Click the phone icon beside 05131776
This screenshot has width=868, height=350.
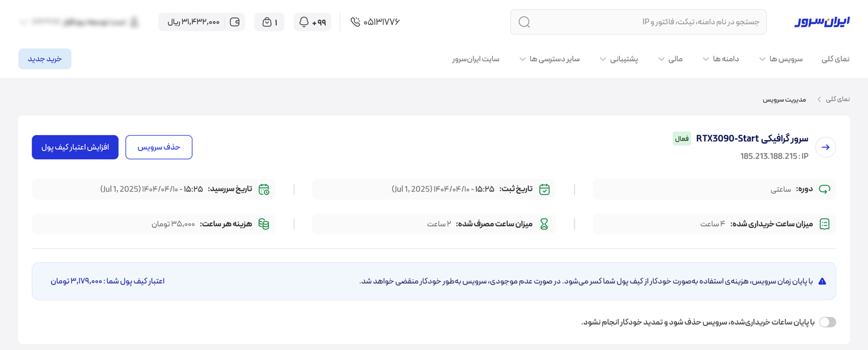[355, 22]
